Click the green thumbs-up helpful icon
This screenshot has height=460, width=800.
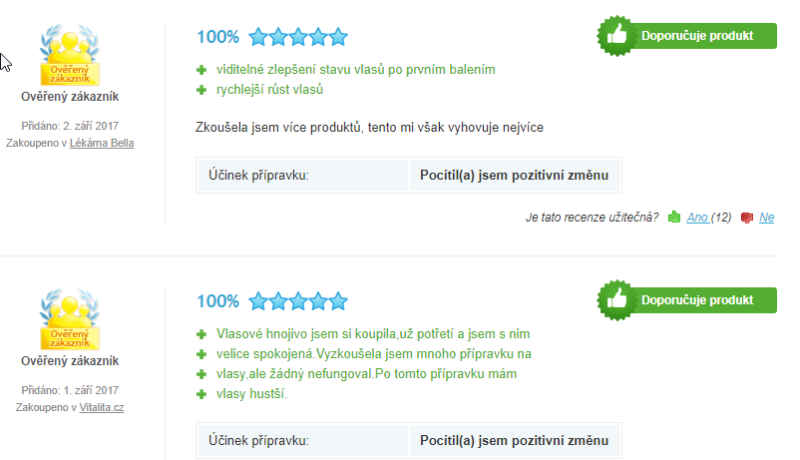(674, 217)
